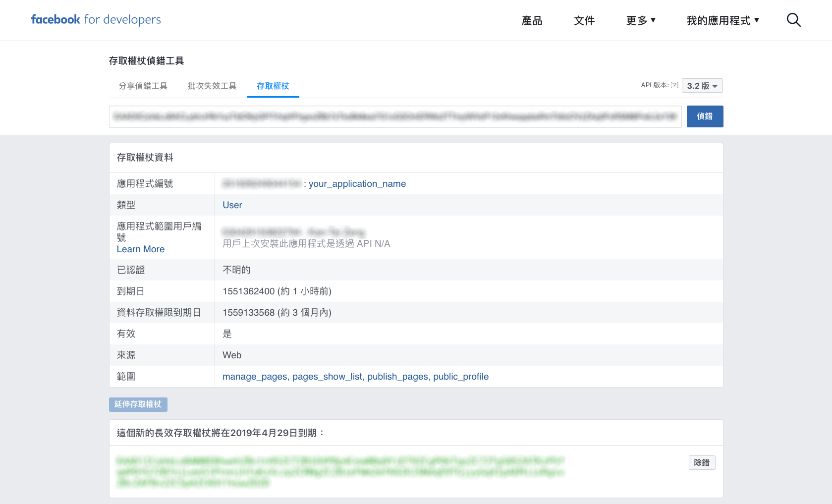Click the User type link
The image size is (832, 504).
[x=232, y=205]
